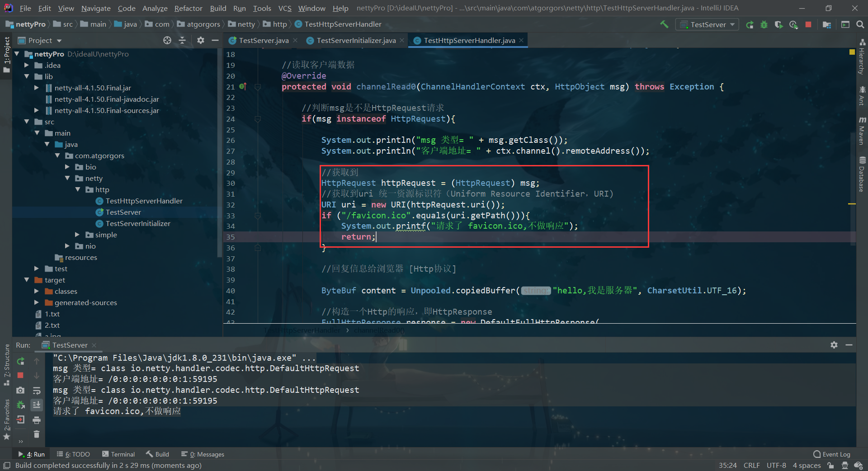Run TestServer with coverage shield icon
The width and height of the screenshot is (868, 471).
[x=778, y=24]
